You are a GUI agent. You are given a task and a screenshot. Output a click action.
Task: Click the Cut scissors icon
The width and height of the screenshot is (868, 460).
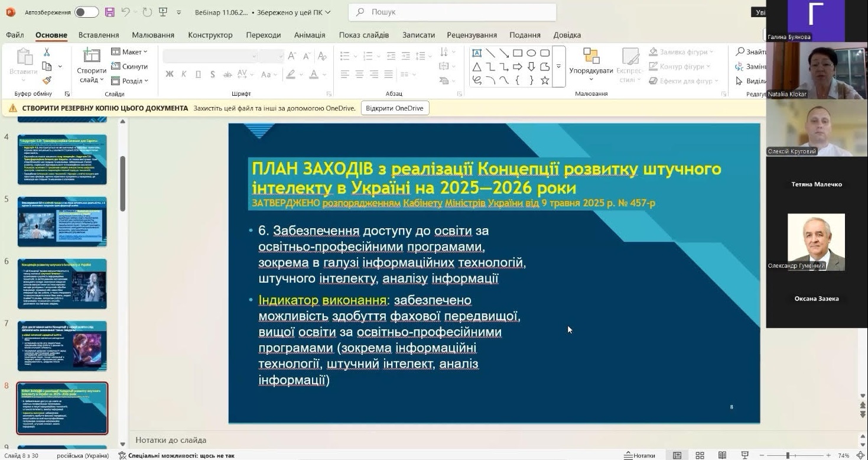click(x=47, y=53)
